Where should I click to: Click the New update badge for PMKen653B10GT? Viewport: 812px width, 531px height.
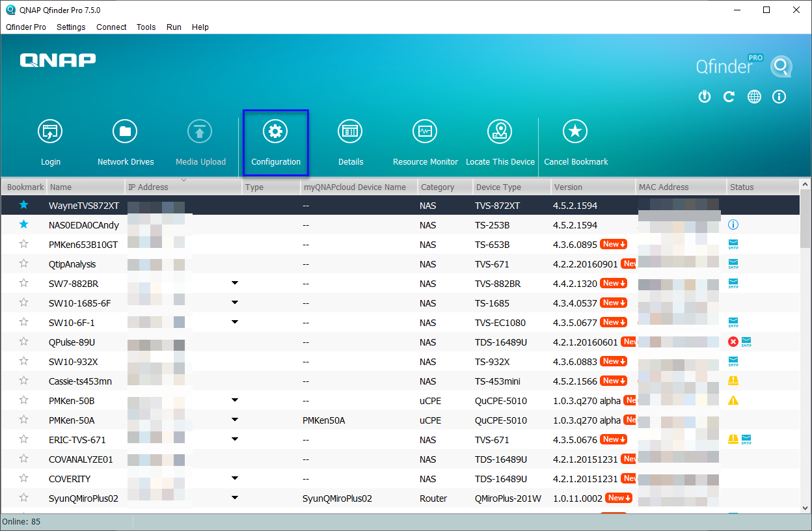(614, 244)
